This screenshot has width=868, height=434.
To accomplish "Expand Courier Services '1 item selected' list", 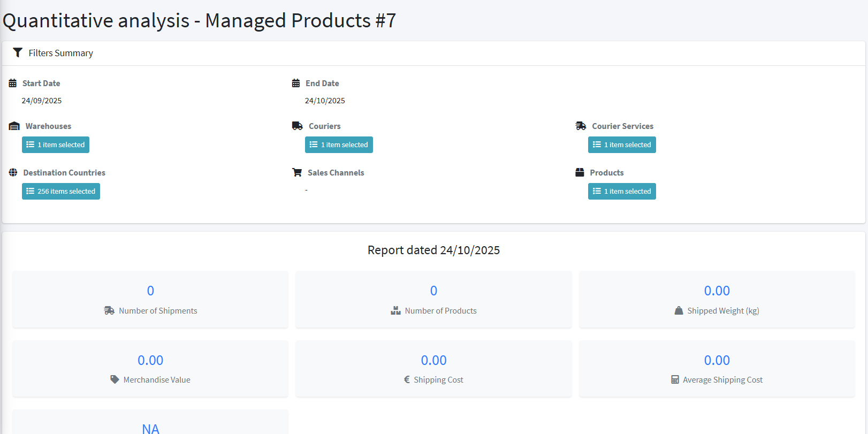I will [622, 145].
